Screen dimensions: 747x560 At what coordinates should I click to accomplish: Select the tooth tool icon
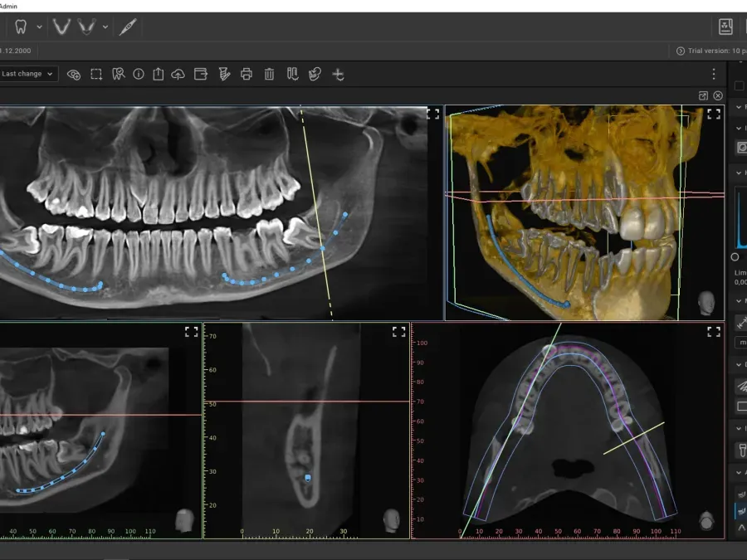point(21,27)
